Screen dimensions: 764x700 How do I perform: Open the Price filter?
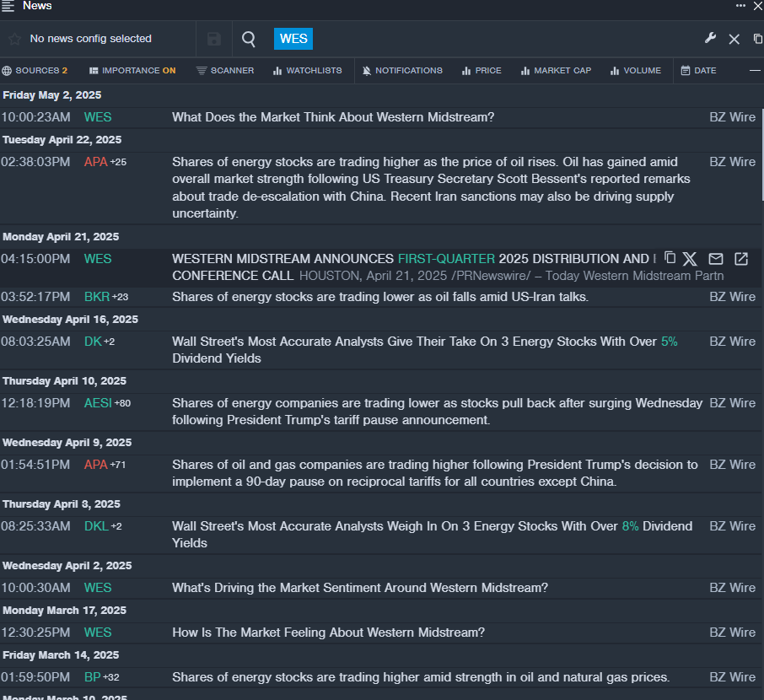tap(482, 71)
